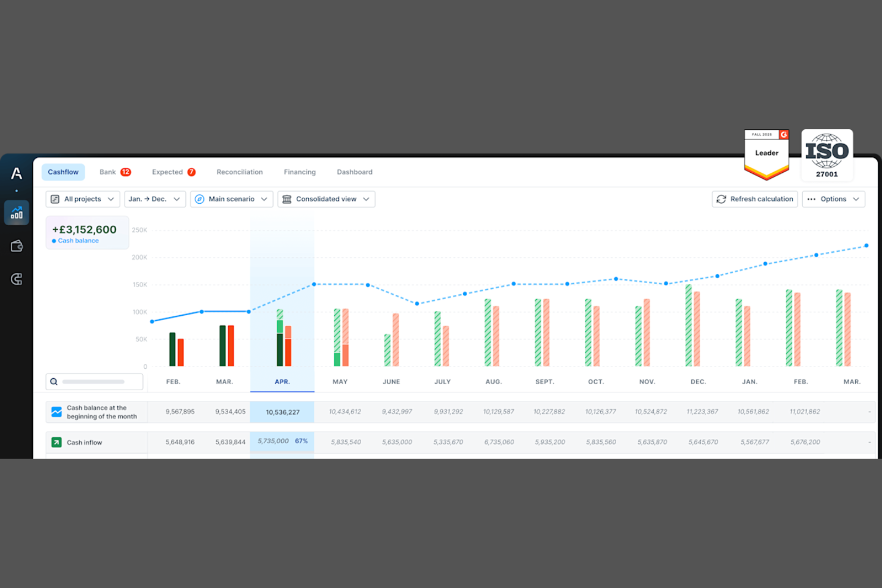Open the wallet icon in the left sidebar
This screenshot has height=588, width=882.
point(16,245)
